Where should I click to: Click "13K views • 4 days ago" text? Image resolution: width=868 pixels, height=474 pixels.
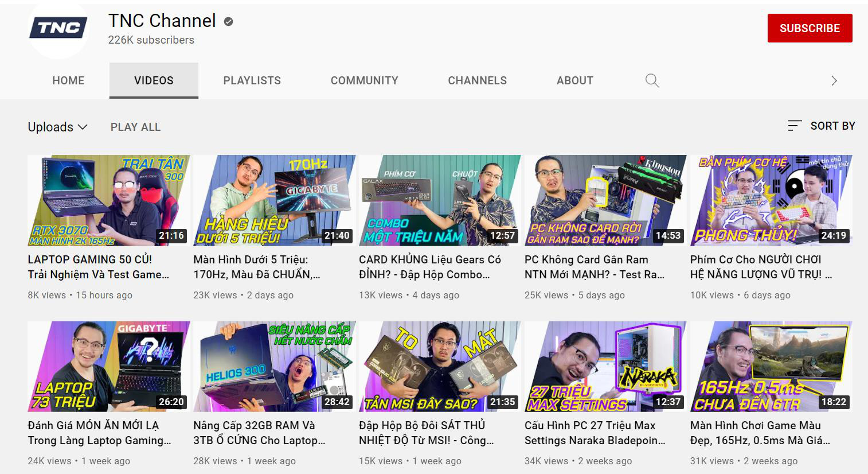coord(409,295)
